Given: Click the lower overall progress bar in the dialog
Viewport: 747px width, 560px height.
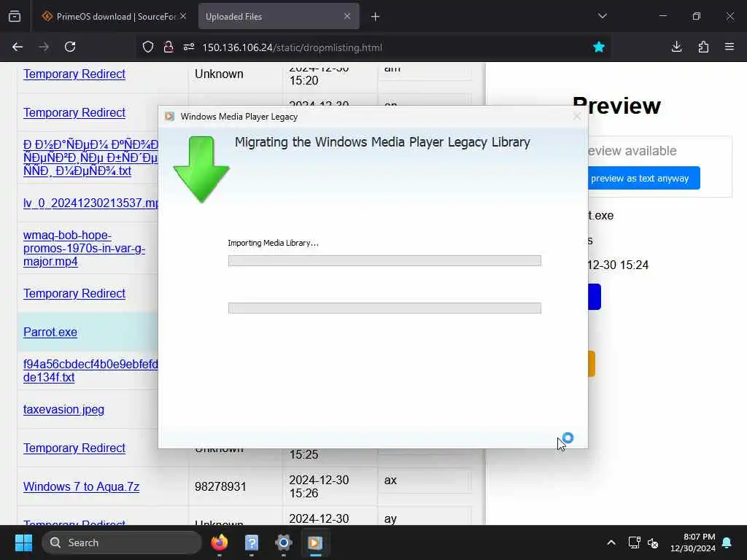Looking at the screenshot, I should [384, 308].
